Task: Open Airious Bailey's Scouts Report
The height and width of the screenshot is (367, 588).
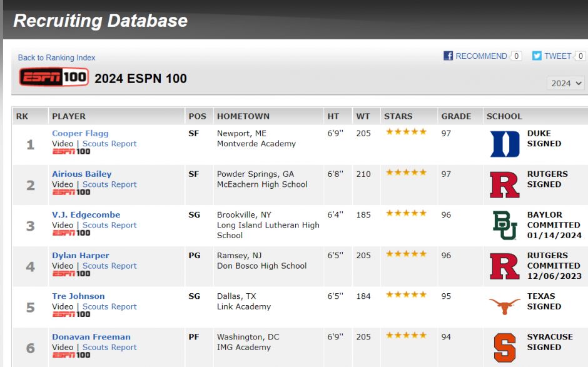Action: pyautogui.click(x=109, y=184)
